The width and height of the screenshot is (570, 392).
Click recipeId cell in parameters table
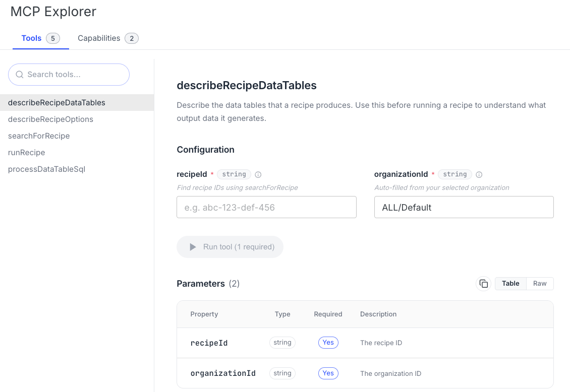coord(209,343)
